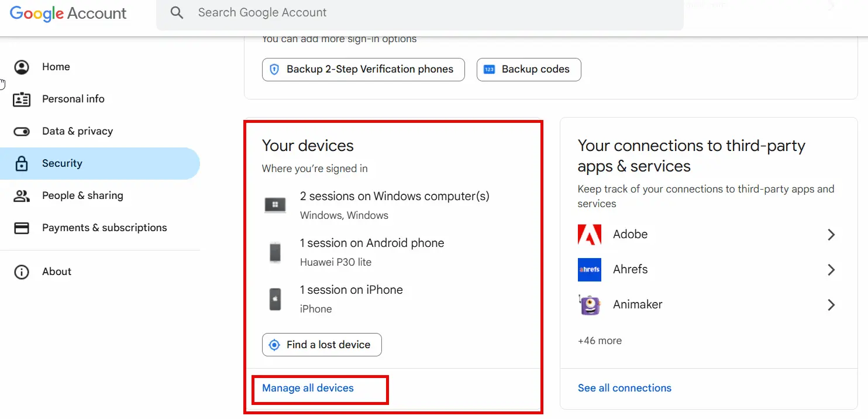Image resolution: width=868 pixels, height=419 pixels.
Task: Click the Adobe app logo
Action: [x=590, y=235]
